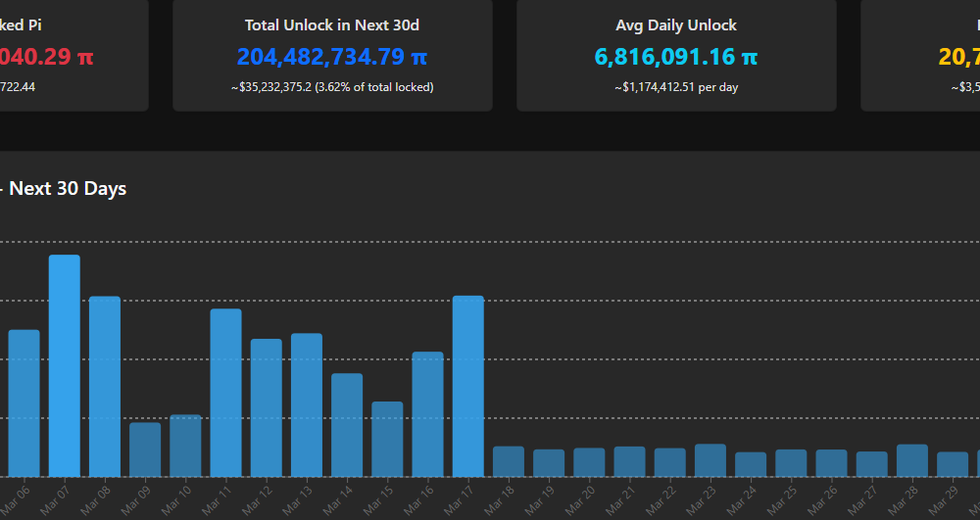This screenshot has width=980, height=520.
Task: Click the Mar 28 bar
Action: pyautogui.click(x=912, y=460)
